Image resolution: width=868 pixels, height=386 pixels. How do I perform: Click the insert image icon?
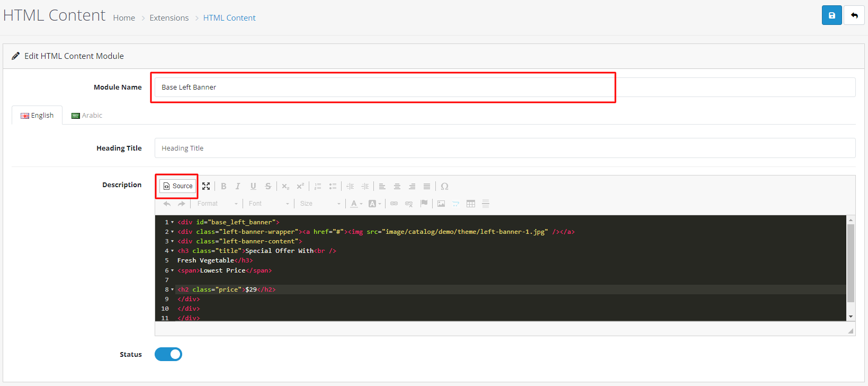coord(441,204)
